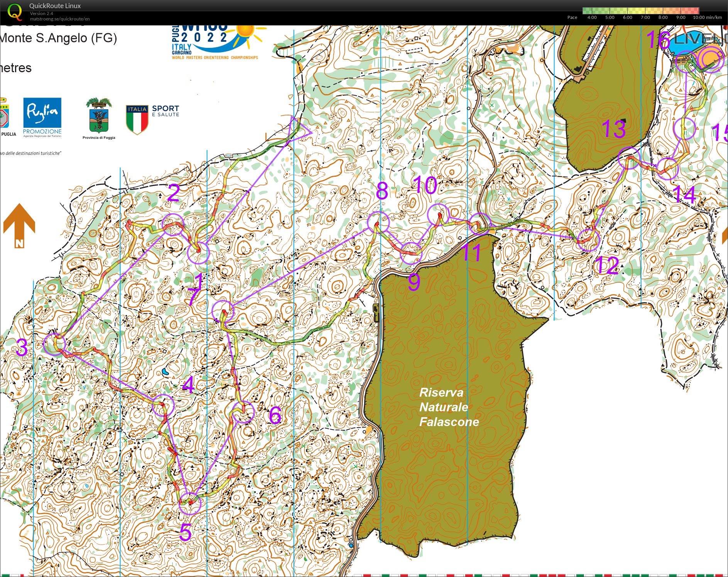Click the pace color gradient legend bar

coord(641,11)
